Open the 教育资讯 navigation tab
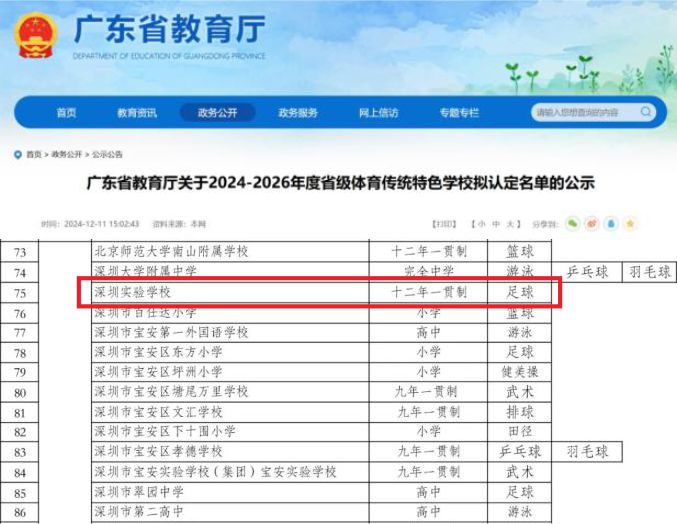The width and height of the screenshot is (677, 524). [137, 113]
